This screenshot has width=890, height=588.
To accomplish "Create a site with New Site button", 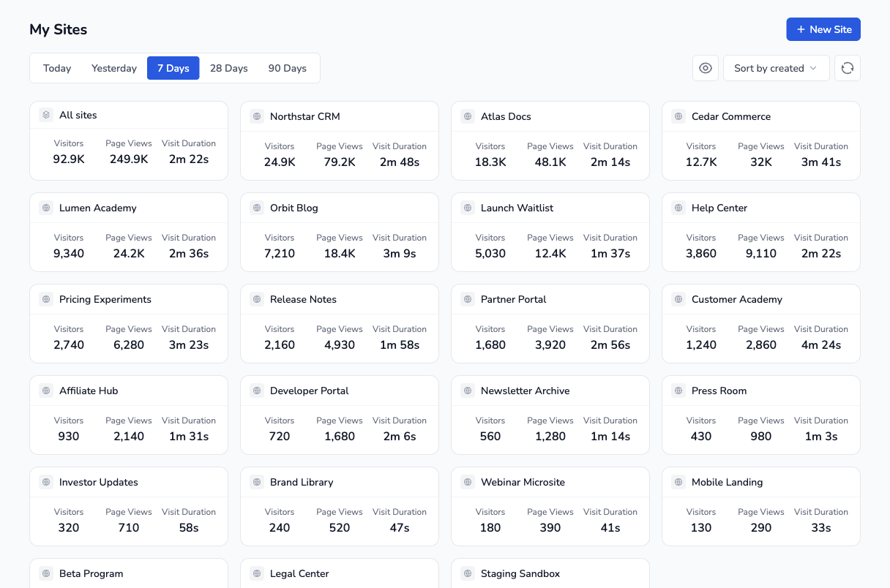I will [x=823, y=29].
